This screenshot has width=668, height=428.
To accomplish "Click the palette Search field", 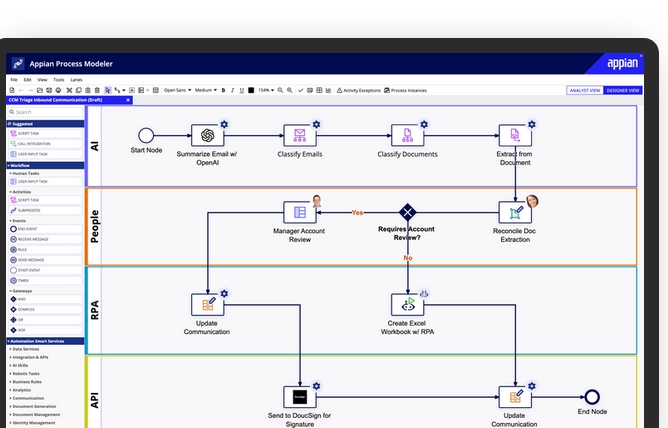I will click(45, 112).
